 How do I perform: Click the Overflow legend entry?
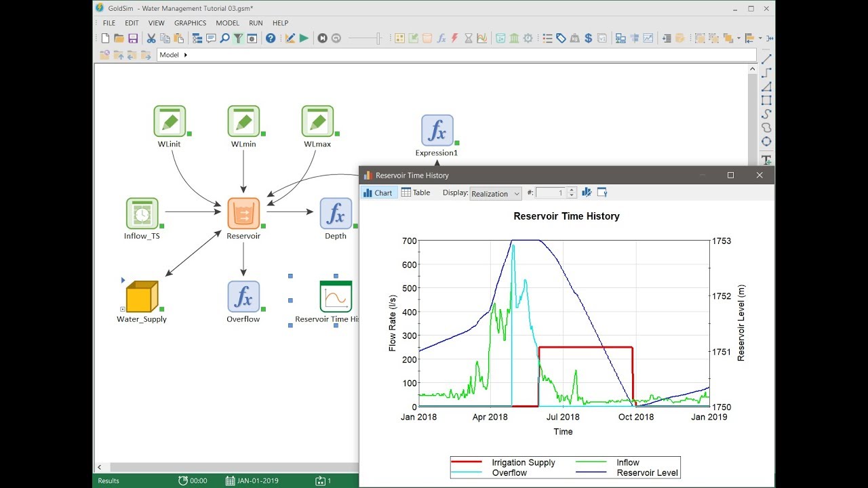(490, 472)
